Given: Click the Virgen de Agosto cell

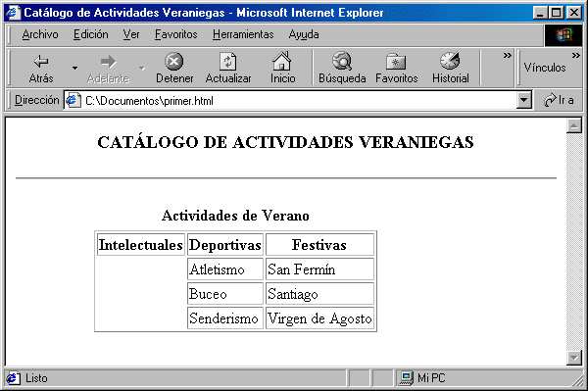Looking at the screenshot, I should click(319, 318).
